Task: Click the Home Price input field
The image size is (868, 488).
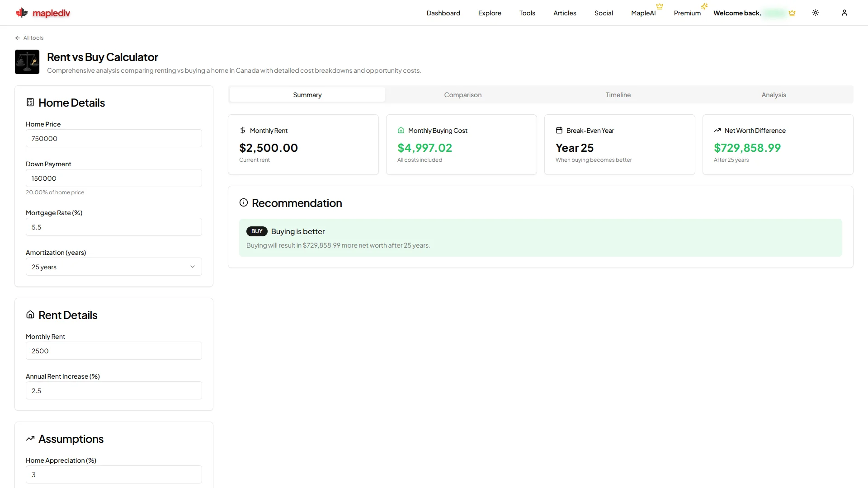Action: 114,138
